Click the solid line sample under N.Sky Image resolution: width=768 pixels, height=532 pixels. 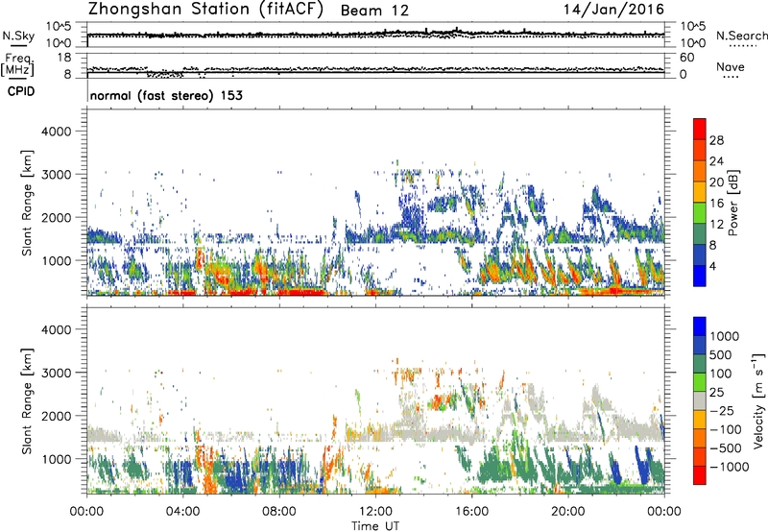tap(18, 46)
